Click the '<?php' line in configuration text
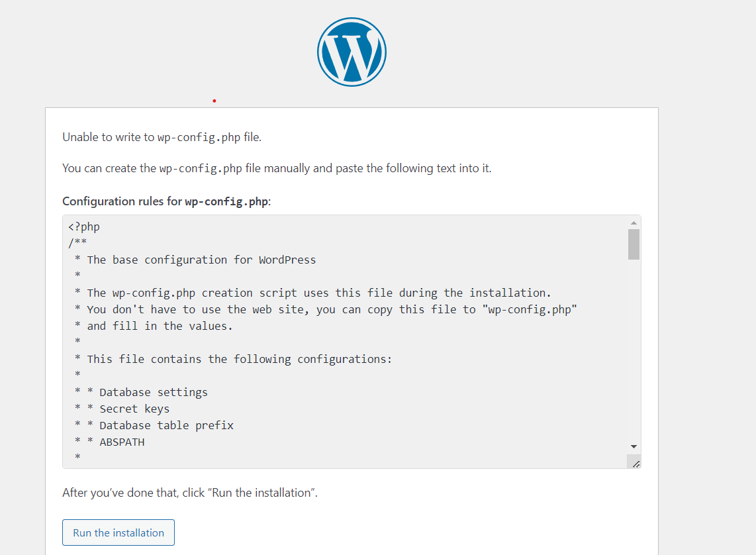Image resolution: width=756 pixels, height=555 pixels. (84, 227)
